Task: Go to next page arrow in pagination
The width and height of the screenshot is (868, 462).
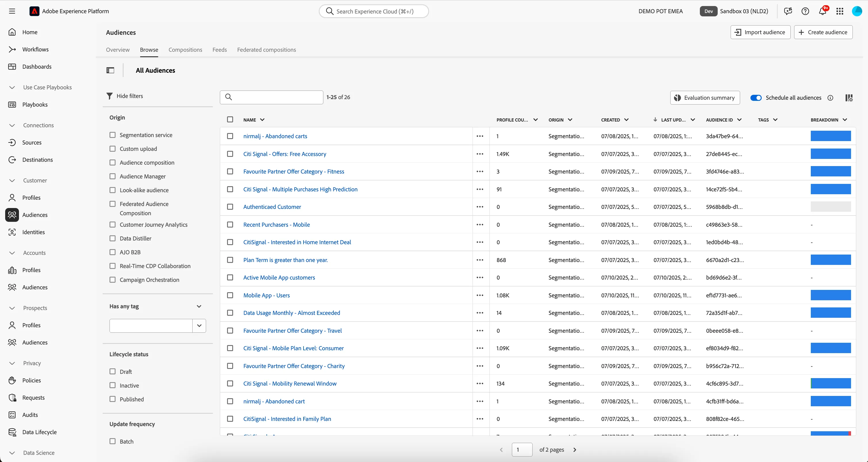Action: (575, 450)
